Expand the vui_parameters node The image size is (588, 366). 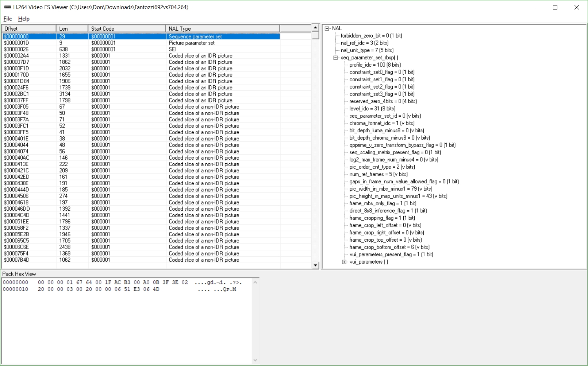pos(344,262)
